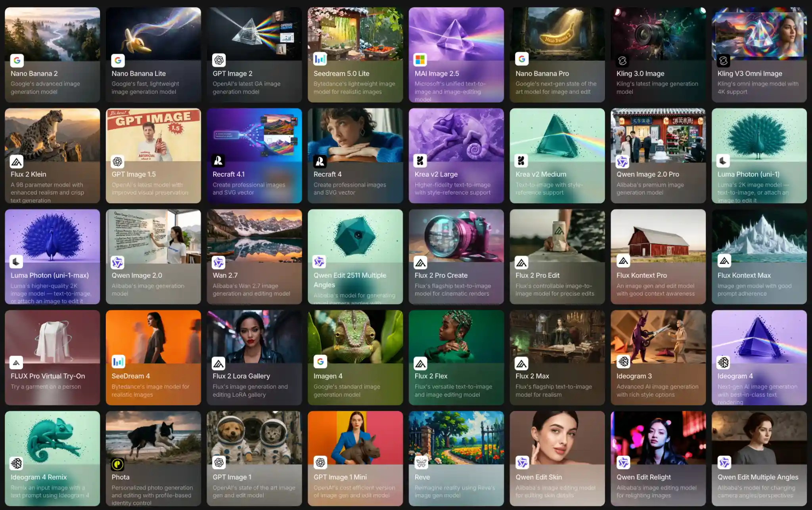
Task: Click the Kling icon on Kling V3 Omni Image card
Action: 724,61
